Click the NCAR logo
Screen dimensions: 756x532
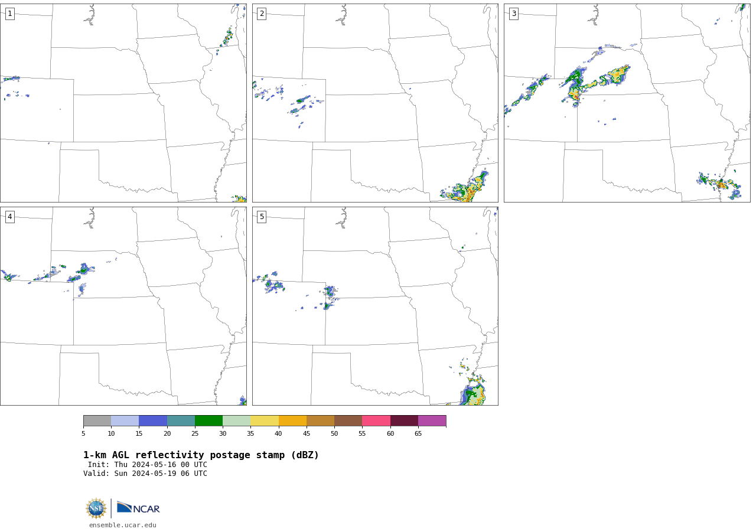point(138,508)
